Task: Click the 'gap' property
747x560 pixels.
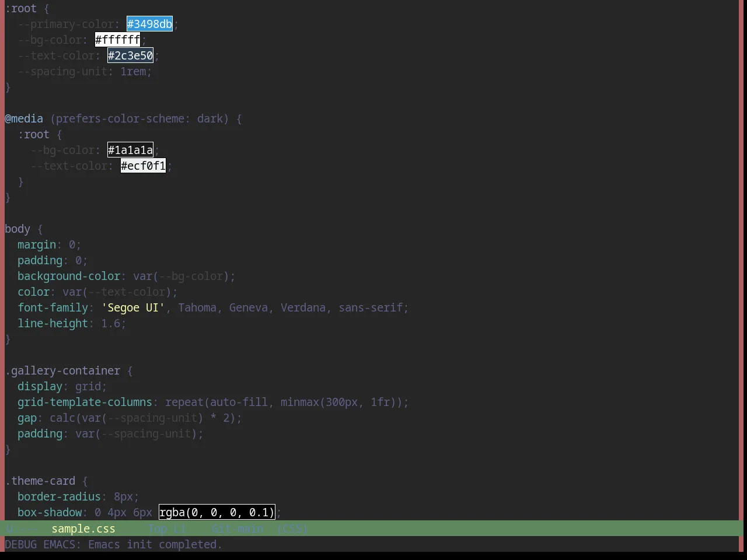Action: pos(27,418)
